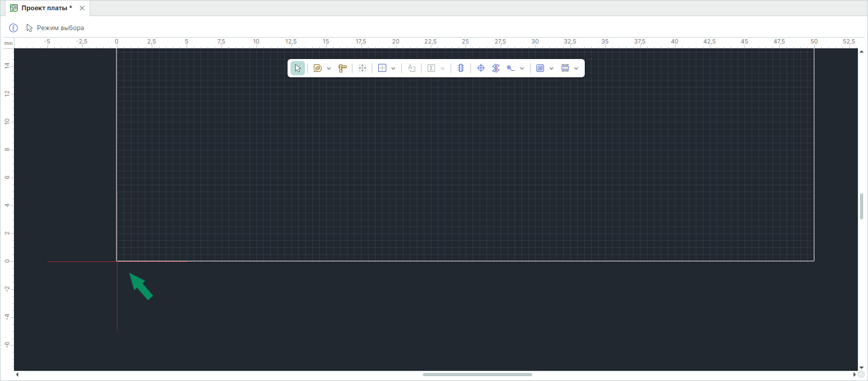Click the mm units box at ruler corner
This screenshot has height=381, width=868.
click(x=8, y=43)
